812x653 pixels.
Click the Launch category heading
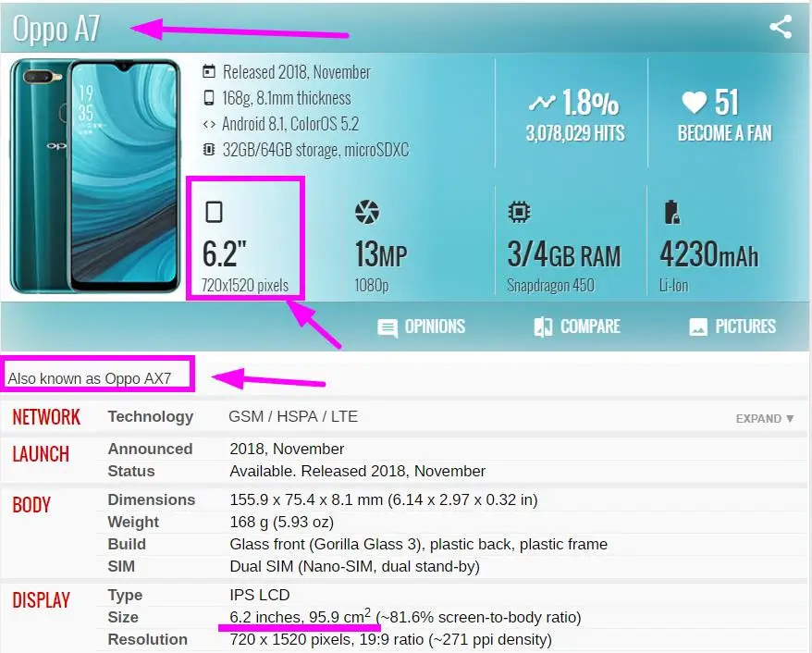coord(41,454)
